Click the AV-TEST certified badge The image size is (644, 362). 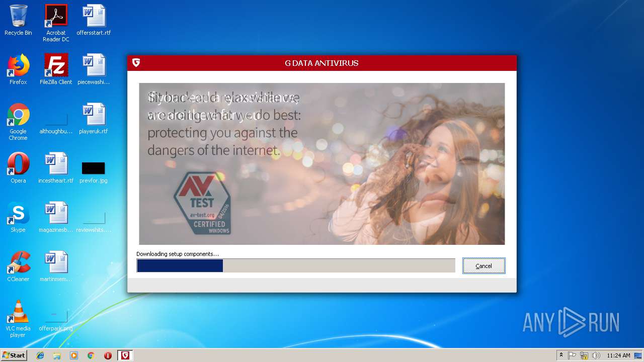tap(202, 203)
